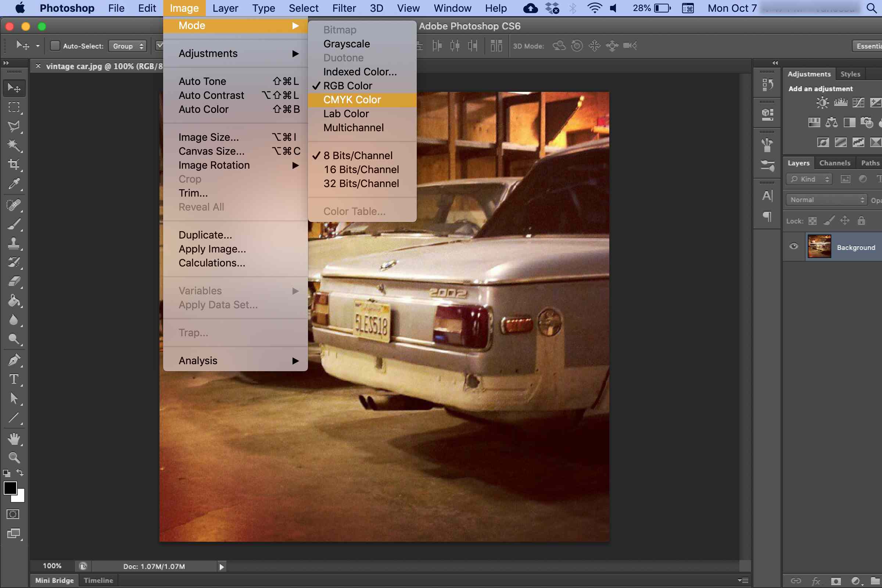This screenshot has height=588, width=882.
Task: Add a Levels adjustment
Action: coord(840,102)
